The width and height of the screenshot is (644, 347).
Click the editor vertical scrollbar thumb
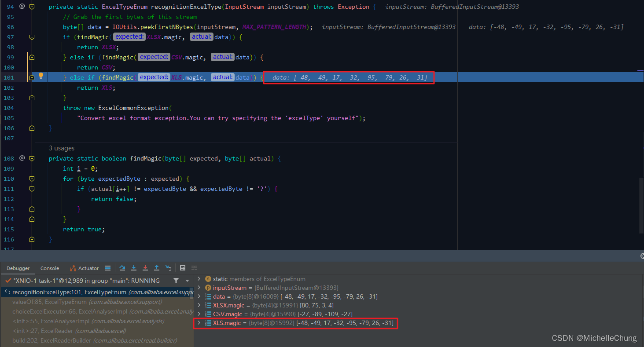[641, 205]
